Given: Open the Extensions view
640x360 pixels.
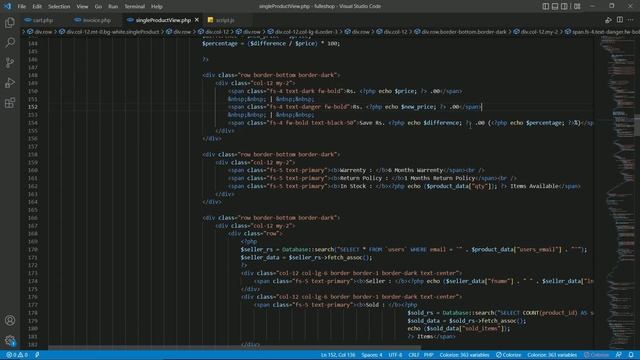Looking at the screenshot, I should coord(10,102).
